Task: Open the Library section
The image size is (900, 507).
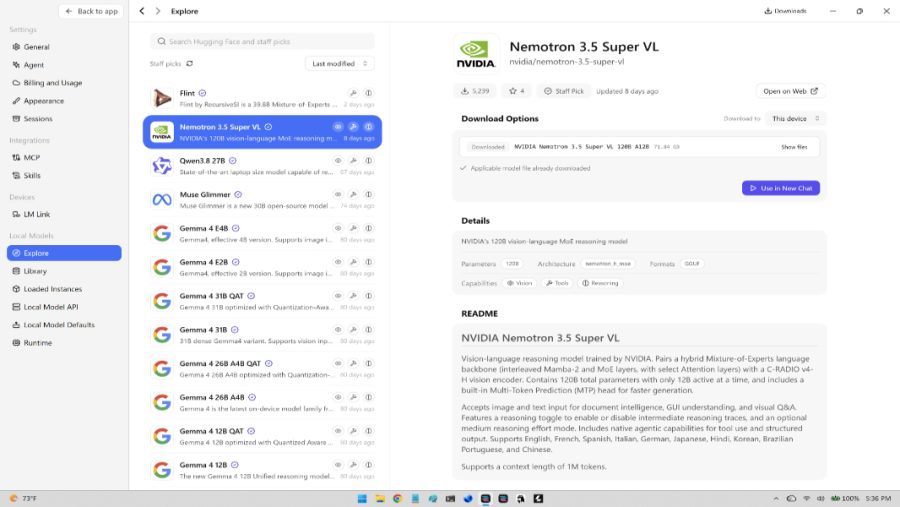Action: (x=35, y=271)
